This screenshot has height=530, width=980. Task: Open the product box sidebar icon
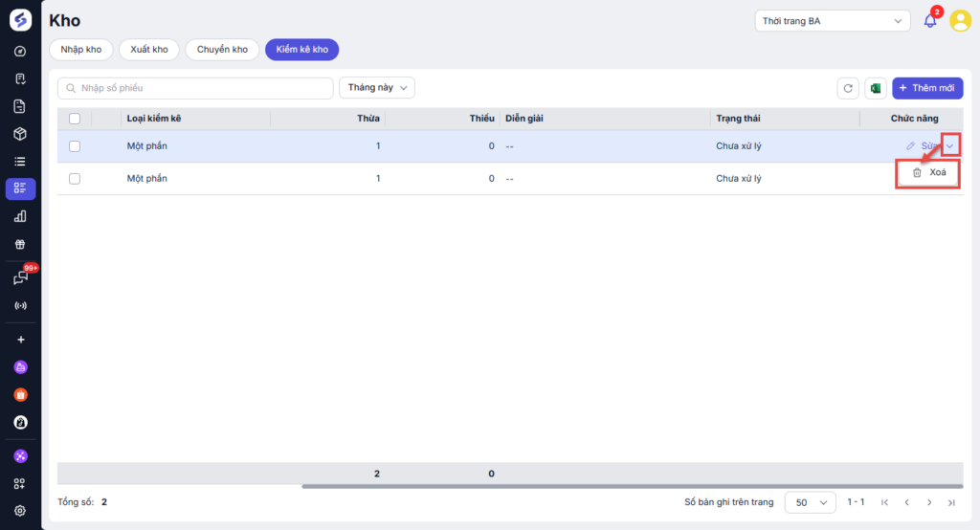[x=20, y=134]
